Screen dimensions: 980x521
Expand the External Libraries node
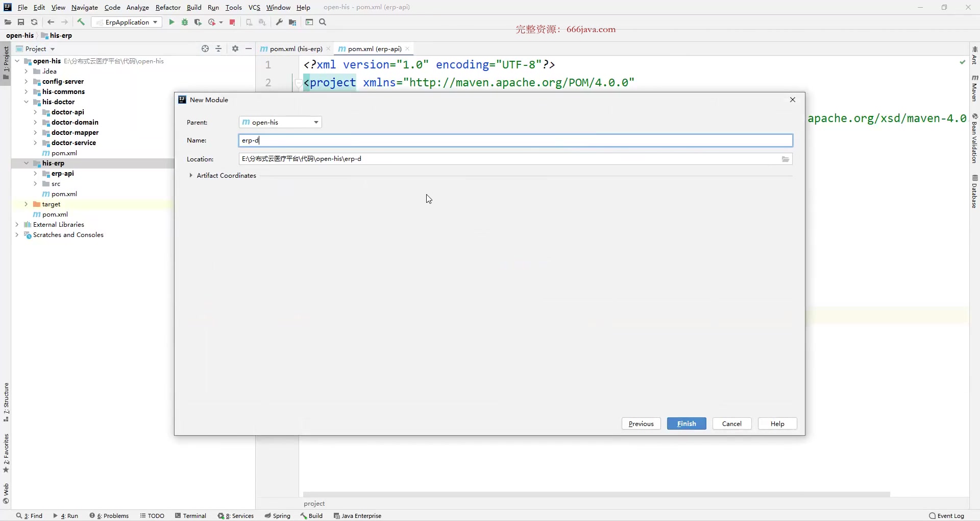pos(17,224)
